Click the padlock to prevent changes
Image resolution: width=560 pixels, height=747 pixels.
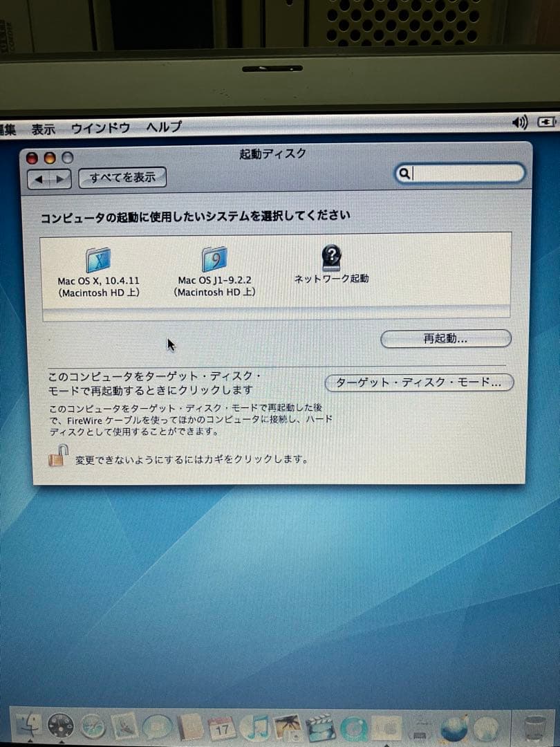coord(58,456)
